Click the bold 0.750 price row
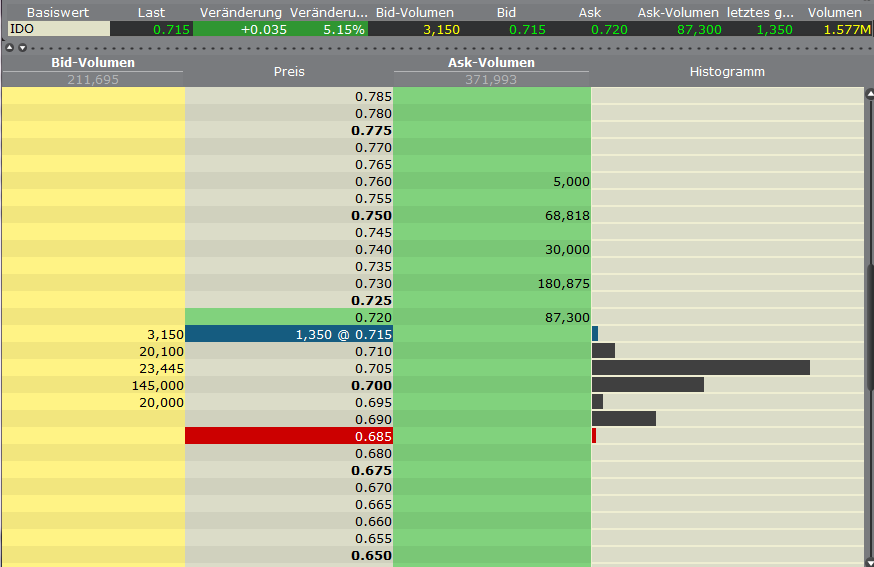The width and height of the screenshot is (874, 567). click(289, 215)
